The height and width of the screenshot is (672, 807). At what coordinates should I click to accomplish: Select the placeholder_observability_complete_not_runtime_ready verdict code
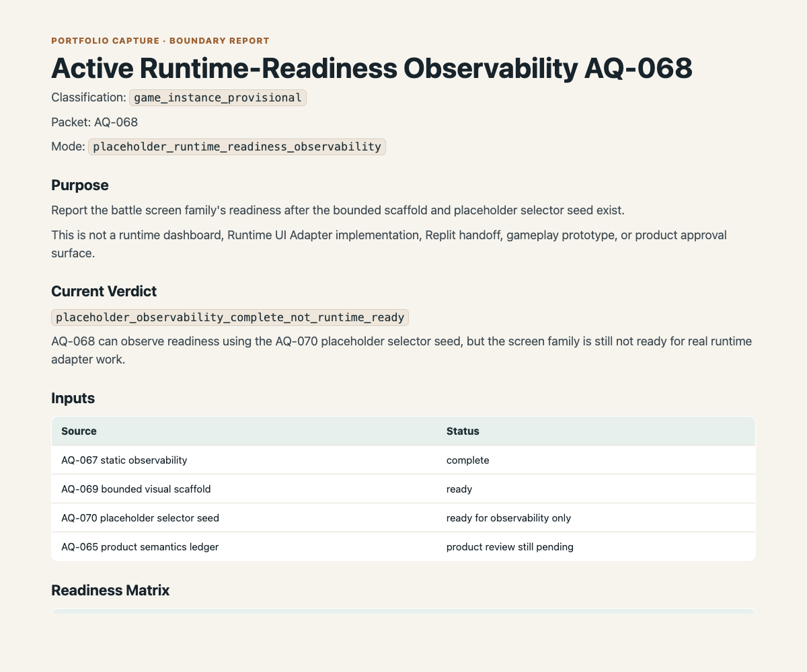[230, 317]
